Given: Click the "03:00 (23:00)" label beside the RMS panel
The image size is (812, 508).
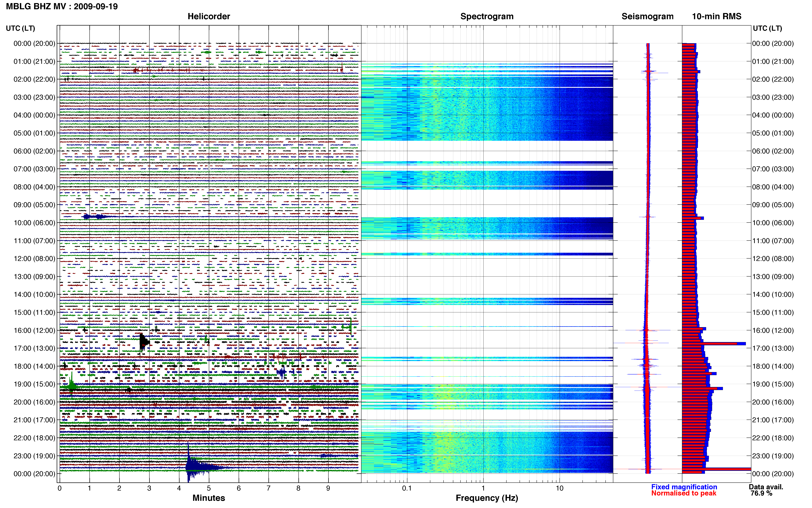Looking at the screenshot, I should [773, 97].
